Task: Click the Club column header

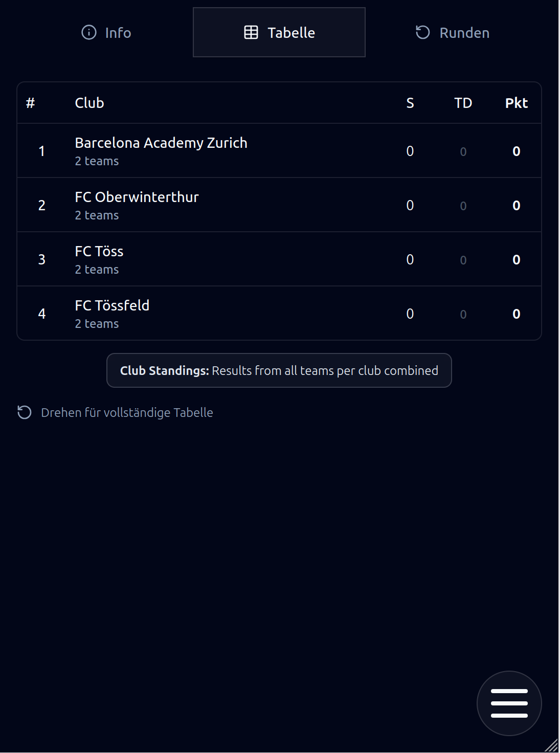Action: click(x=89, y=103)
